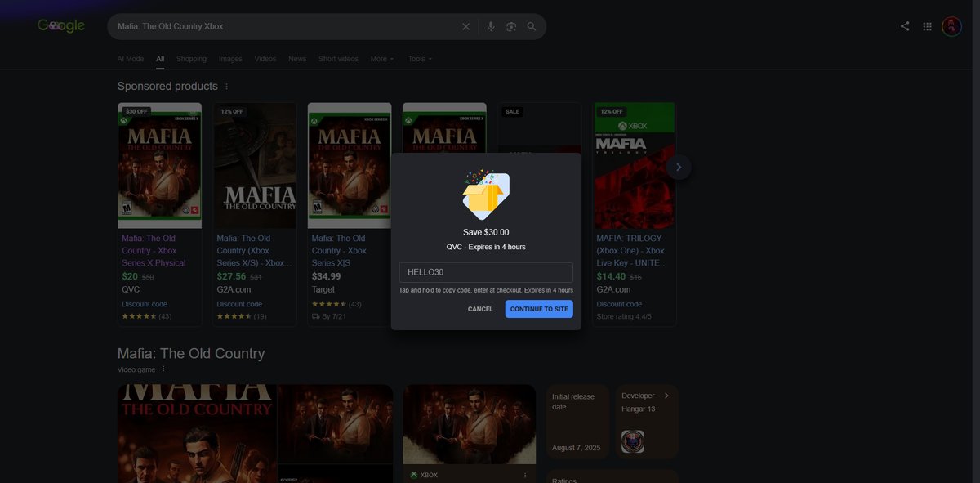Click Discount code under Mafia Trilogy listing
This screenshot has width=980, height=483.
click(619, 304)
